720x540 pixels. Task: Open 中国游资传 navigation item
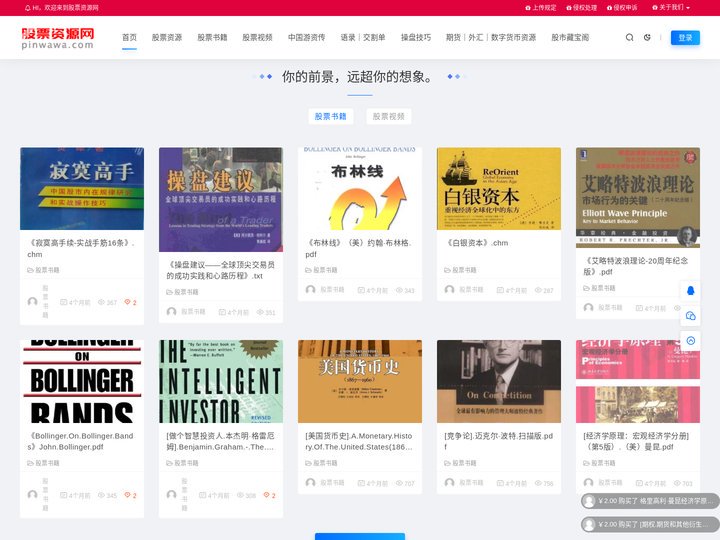click(306, 37)
